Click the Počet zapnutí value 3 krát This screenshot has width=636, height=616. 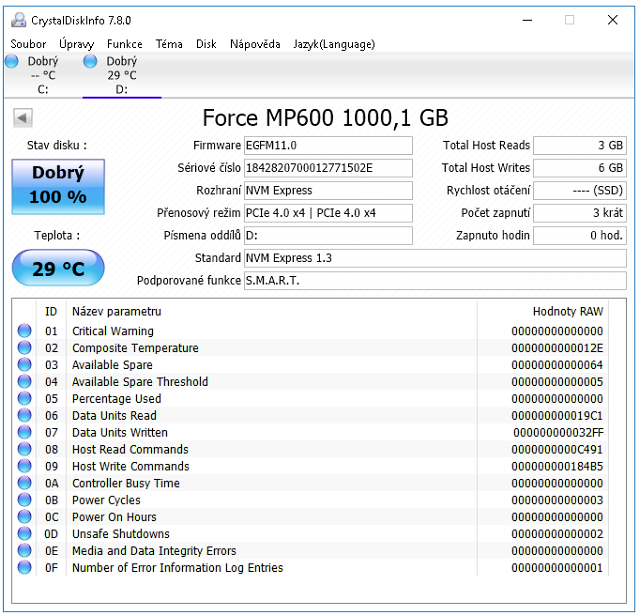tap(580, 213)
